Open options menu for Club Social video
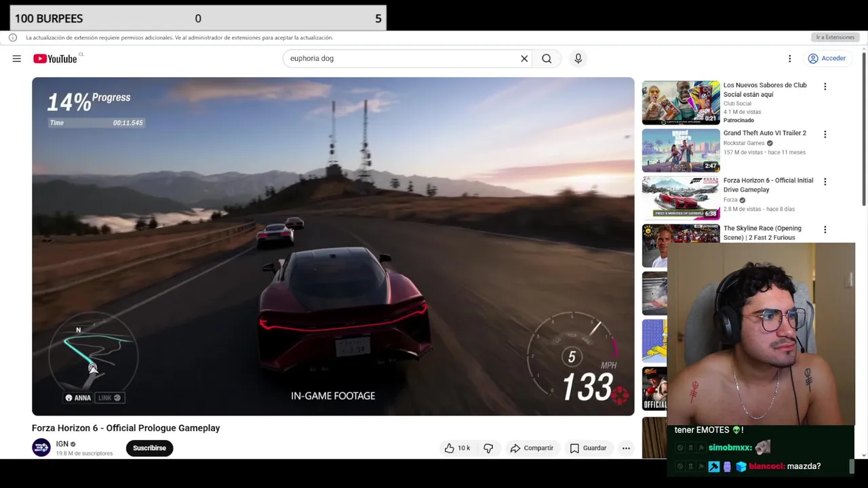This screenshot has height=488, width=868. pyautogui.click(x=825, y=87)
